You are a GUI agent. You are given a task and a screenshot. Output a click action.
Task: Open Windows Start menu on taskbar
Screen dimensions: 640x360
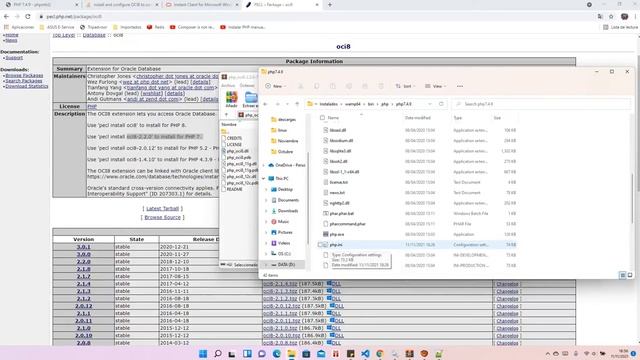coord(203,353)
